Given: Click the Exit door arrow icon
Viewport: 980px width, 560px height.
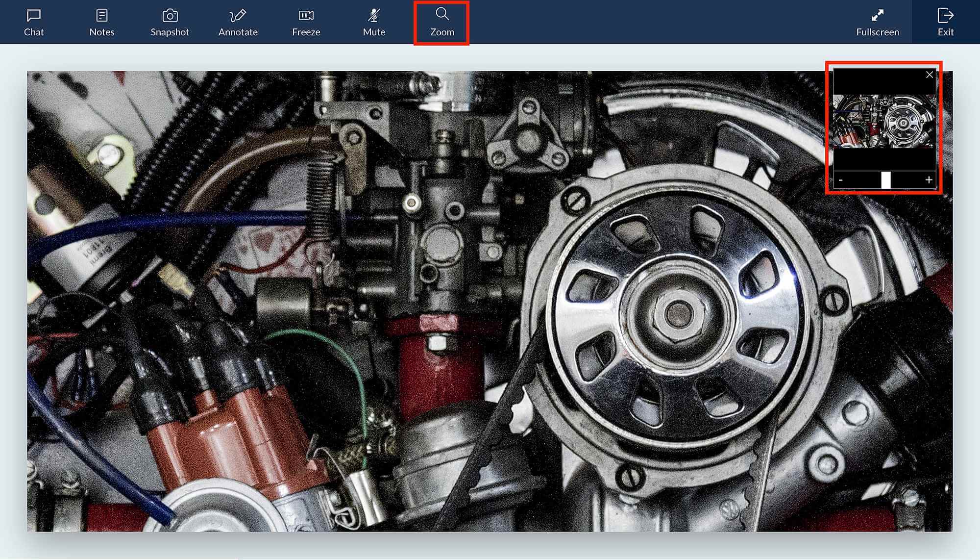Looking at the screenshot, I should (x=945, y=15).
